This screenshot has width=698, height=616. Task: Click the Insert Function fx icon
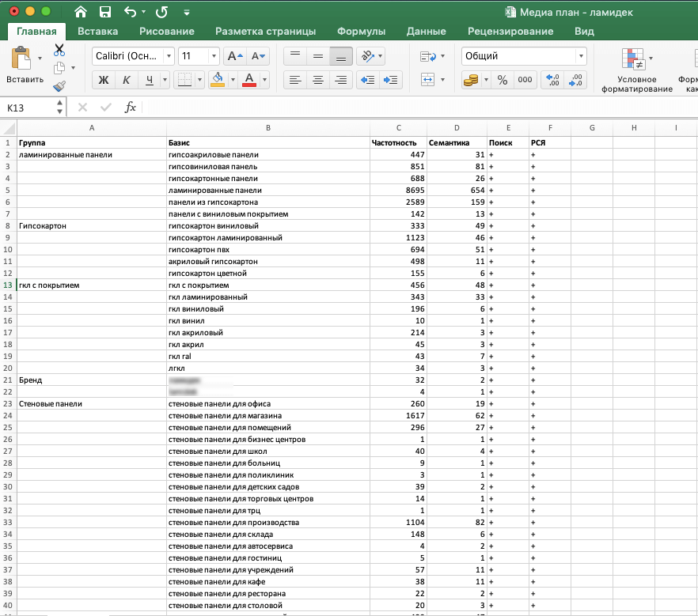(x=131, y=108)
